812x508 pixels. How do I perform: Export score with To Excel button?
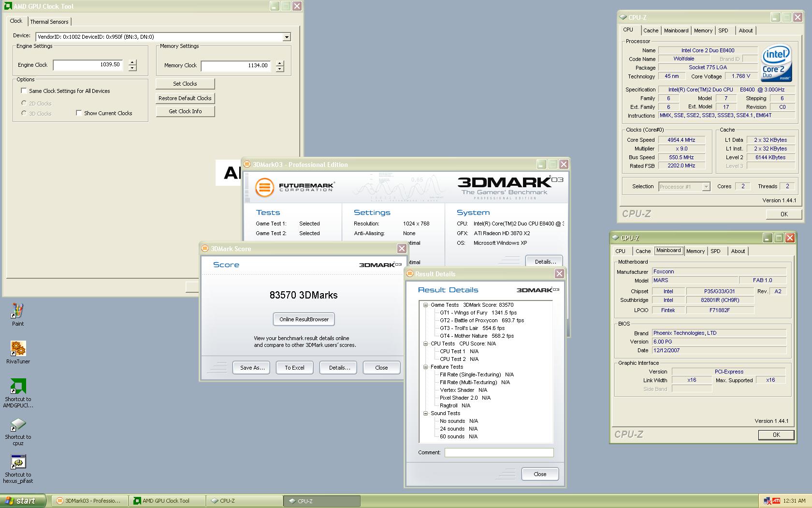pos(294,368)
